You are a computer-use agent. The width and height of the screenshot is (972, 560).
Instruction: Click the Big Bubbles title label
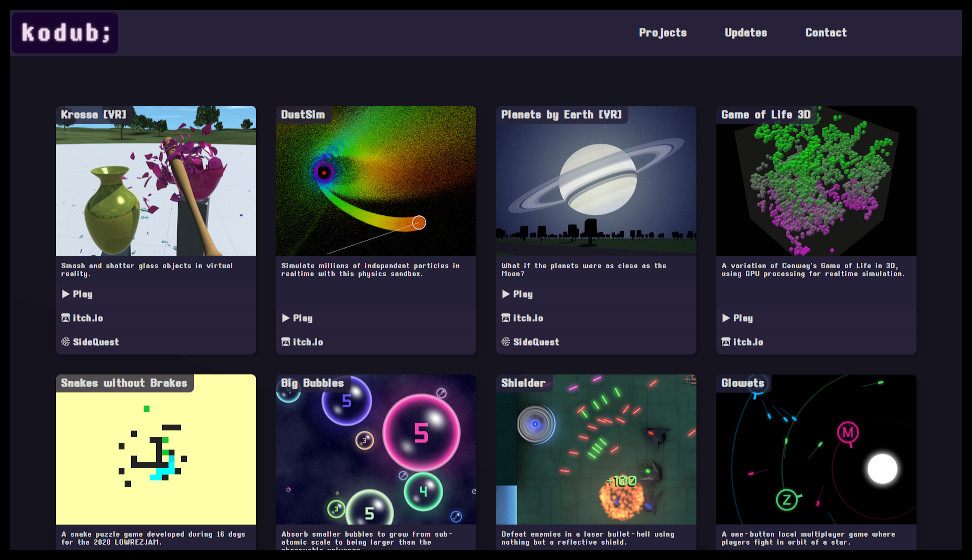point(312,383)
